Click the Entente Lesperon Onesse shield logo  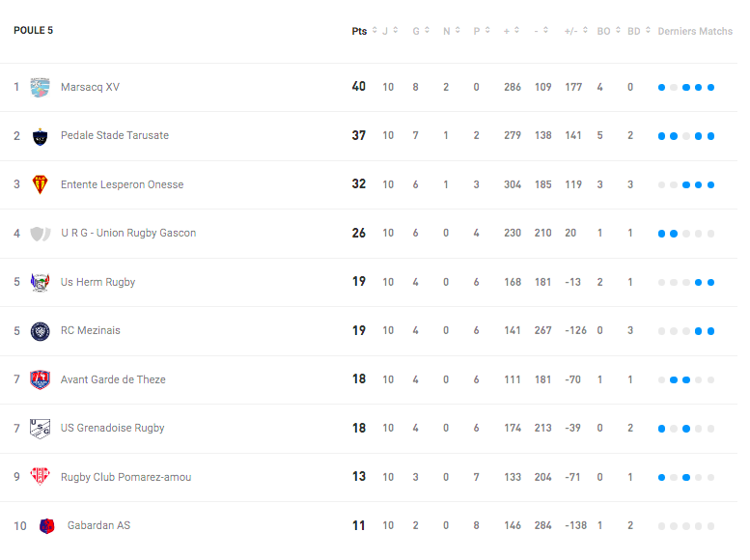[41, 185]
